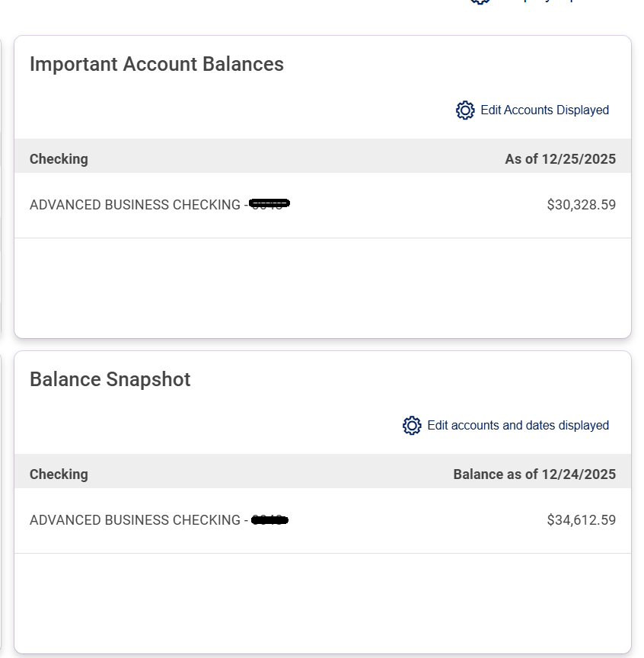This screenshot has width=644, height=658.
Task: Click the Balance as of 12/24/2025 label
Action: (534, 474)
